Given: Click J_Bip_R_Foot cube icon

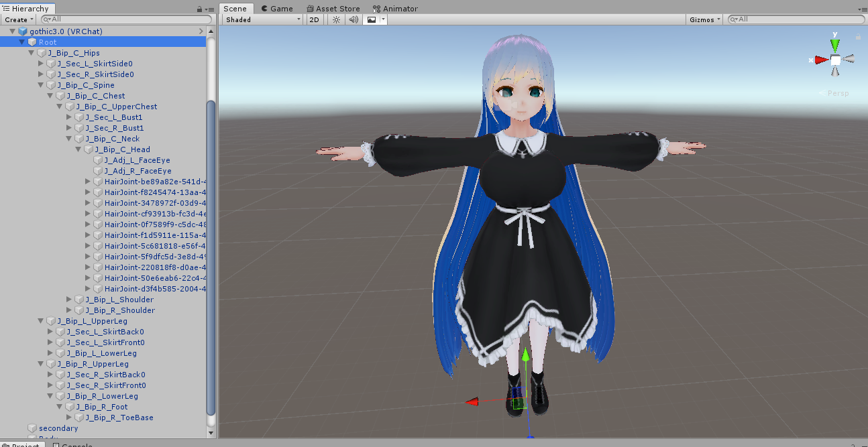Looking at the screenshot, I should click(x=70, y=407).
